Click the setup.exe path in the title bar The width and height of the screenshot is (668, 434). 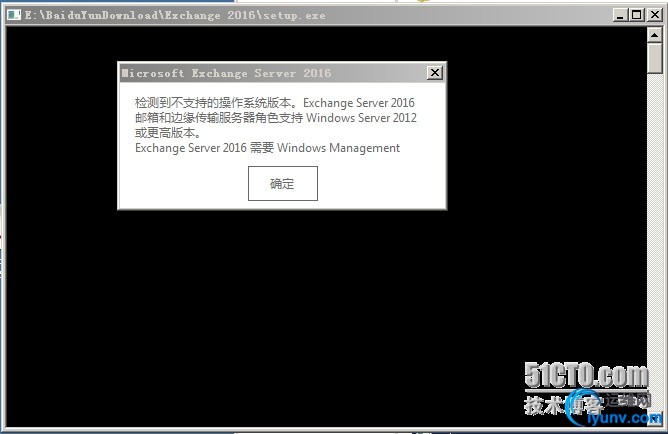click(175, 15)
